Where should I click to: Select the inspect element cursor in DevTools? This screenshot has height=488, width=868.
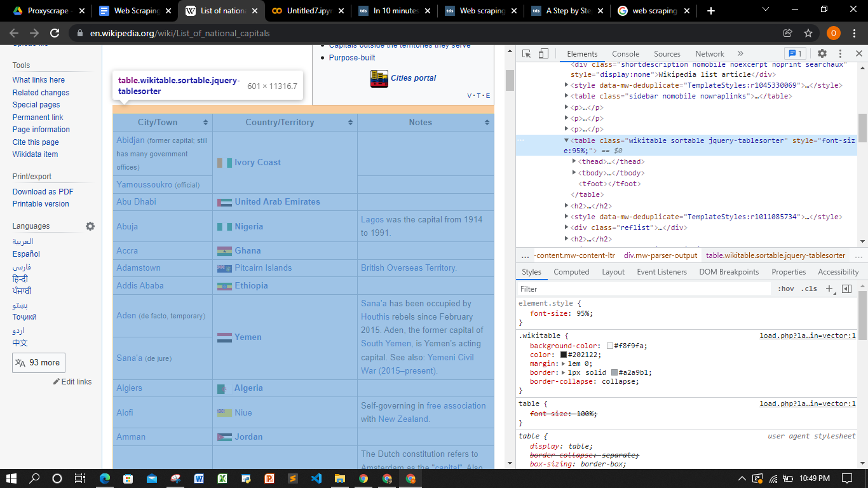click(526, 53)
